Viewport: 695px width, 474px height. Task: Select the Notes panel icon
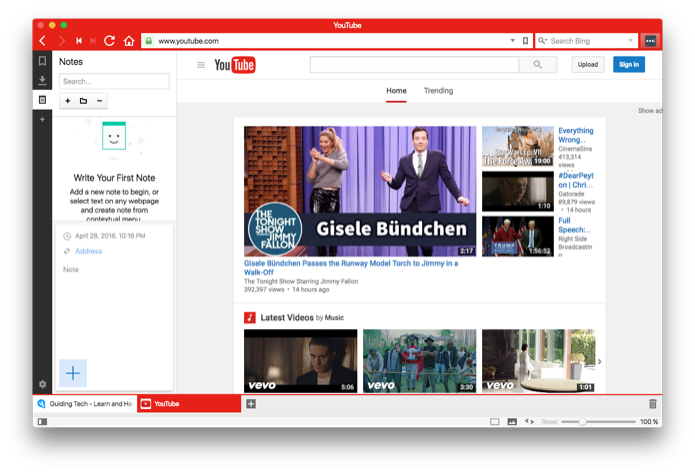click(43, 100)
